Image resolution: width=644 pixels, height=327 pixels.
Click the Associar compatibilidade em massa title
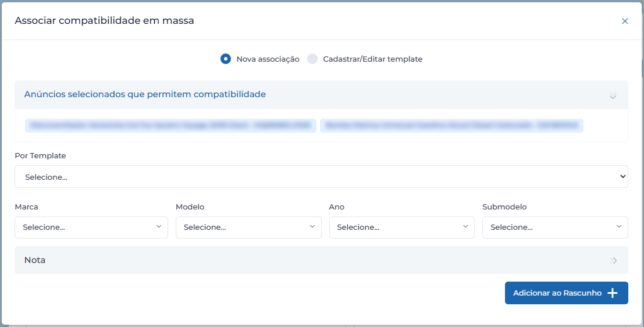pyautogui.click(x=104, y=21)
